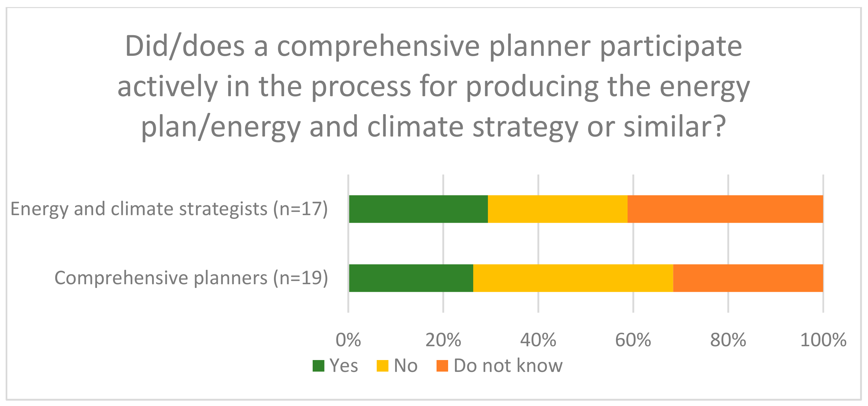Click the 0% axis label

[x=348, y=340]
